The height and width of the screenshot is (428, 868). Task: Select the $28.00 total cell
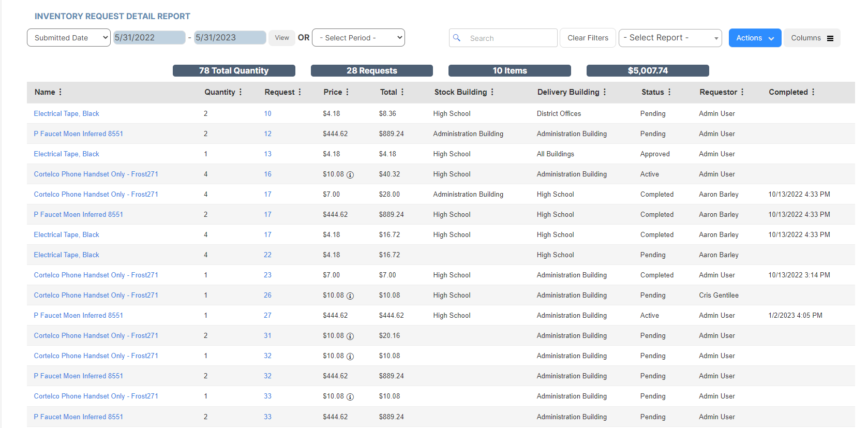click(389, 194)
